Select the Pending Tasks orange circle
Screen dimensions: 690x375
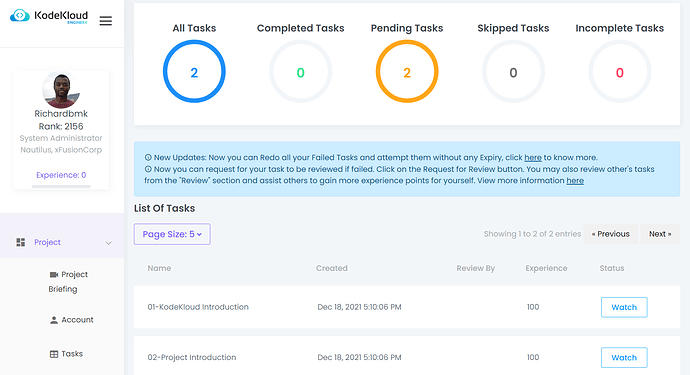[x=407, y=72]
